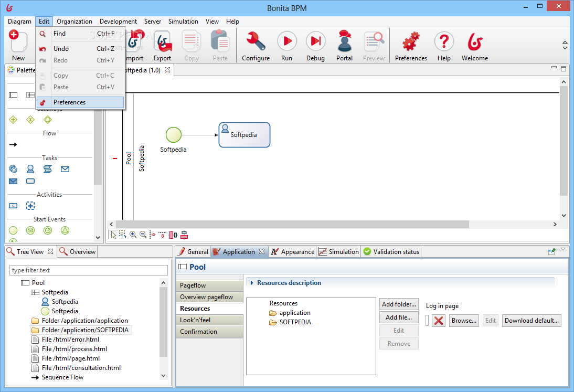574x392 pixels.
Task: Open the Organization menu
Action: point(75,21)
